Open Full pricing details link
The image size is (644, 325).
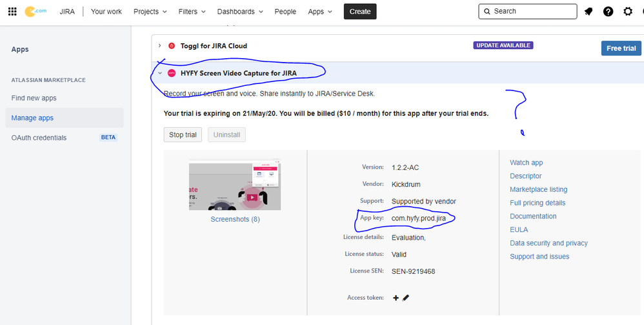tap(538, 203)
